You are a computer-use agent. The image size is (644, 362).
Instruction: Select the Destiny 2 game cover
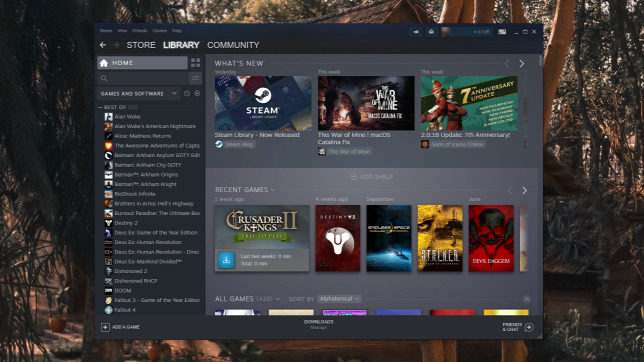pos(338,238)
